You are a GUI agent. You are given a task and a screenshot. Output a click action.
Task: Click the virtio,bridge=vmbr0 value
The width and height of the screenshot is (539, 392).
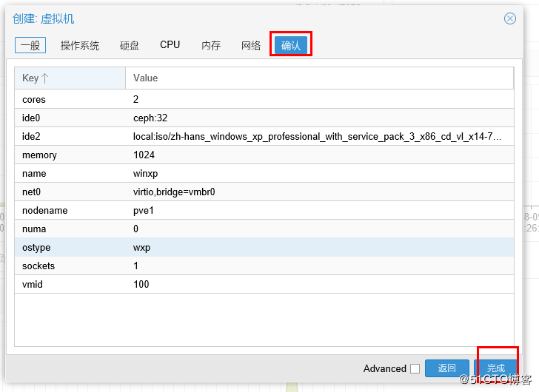click(x=174, y=192)
